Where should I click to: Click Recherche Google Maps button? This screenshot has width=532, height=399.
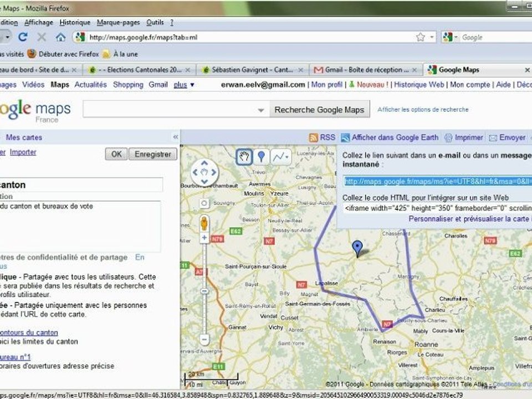click(x=319, y=110)
